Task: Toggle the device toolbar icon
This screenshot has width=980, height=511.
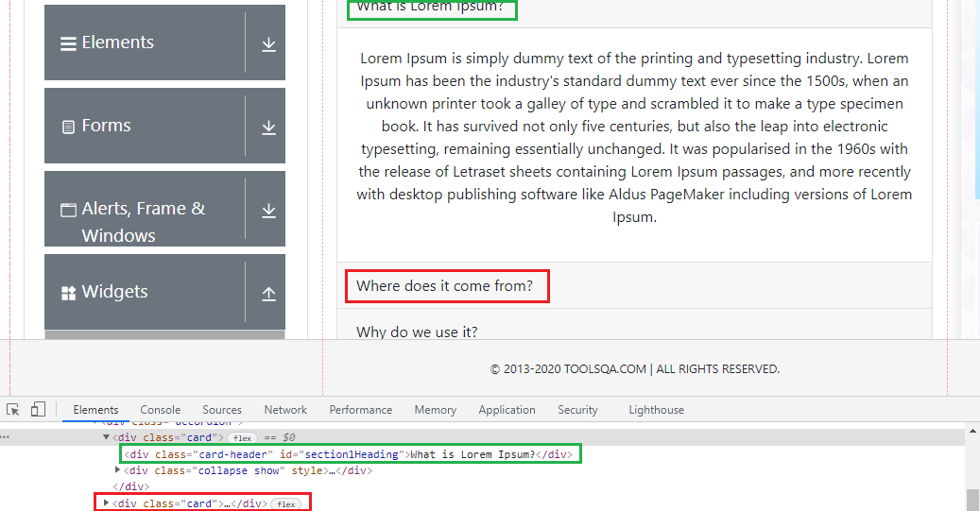Action: (x=38, y=409)
